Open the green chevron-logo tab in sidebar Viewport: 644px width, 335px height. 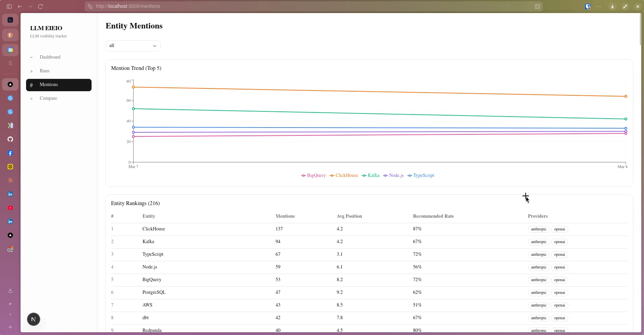(x=10, y=125)
